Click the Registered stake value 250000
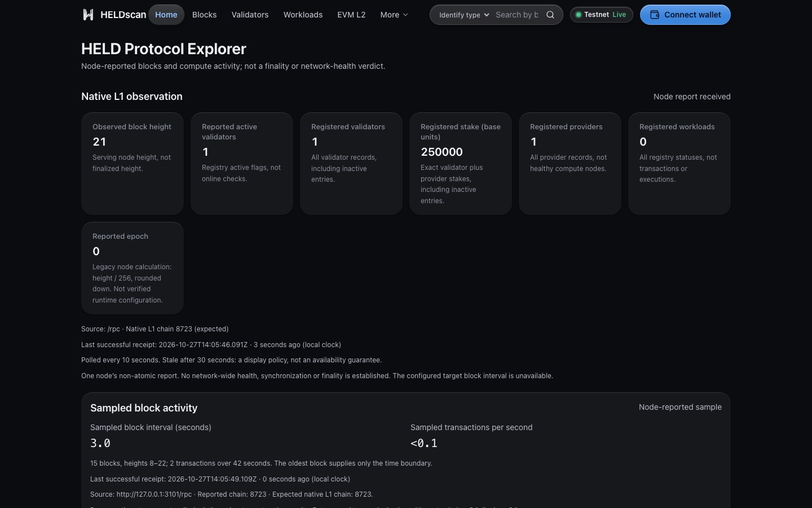This screenshot has height=508, width=812. (442, 152)
